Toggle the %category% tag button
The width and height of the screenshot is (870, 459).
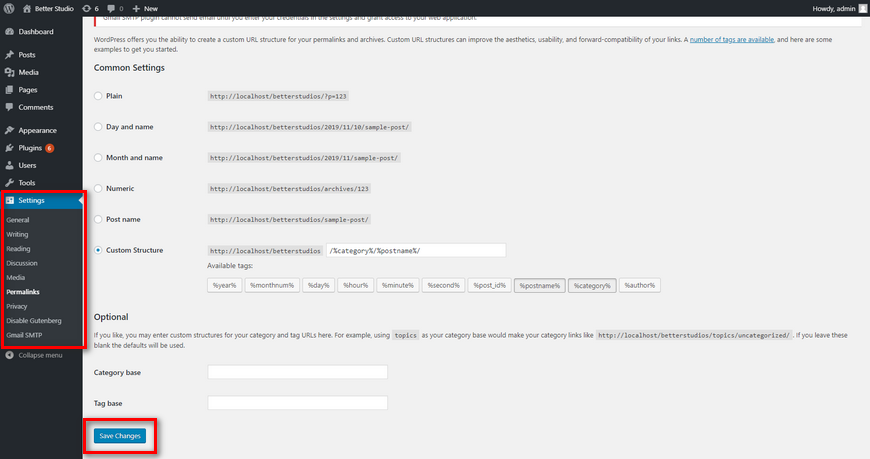point(592,285)
